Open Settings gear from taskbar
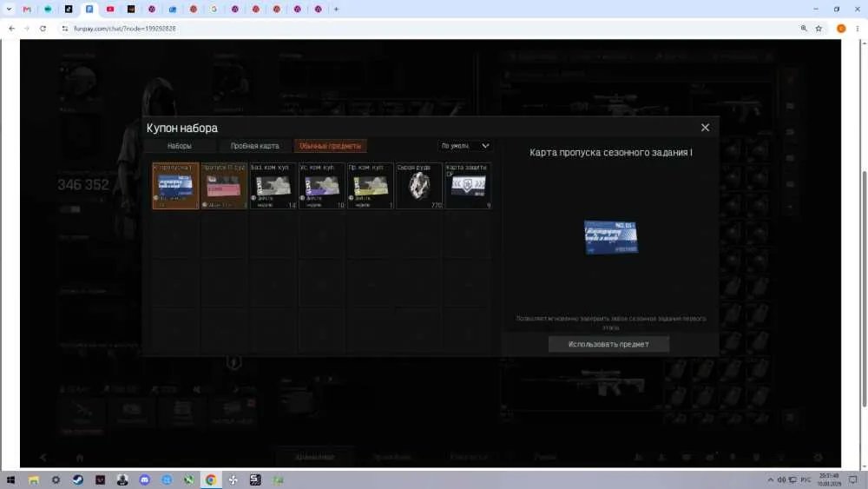The image size is (868, 489). [x=56, y=480]
